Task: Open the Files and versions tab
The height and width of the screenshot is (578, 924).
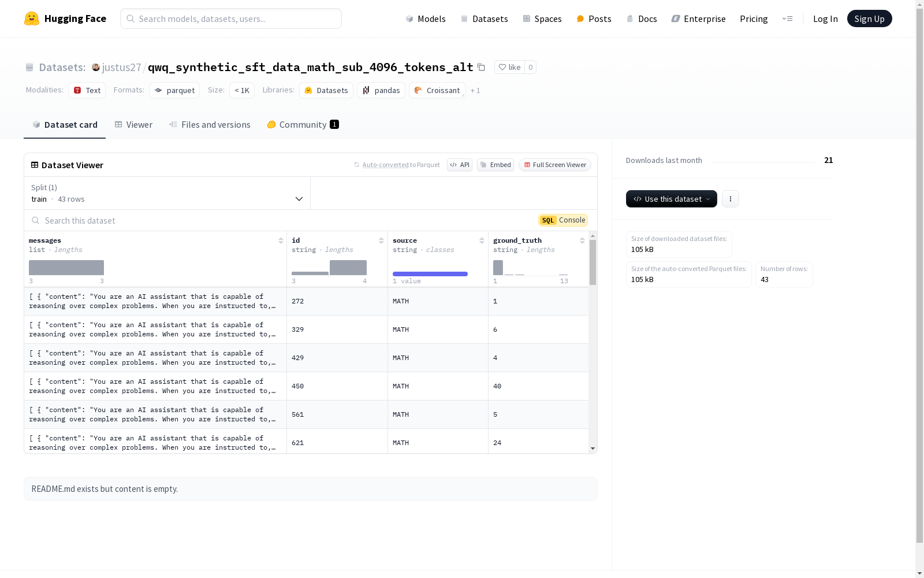Action: (x=210, y=125)
